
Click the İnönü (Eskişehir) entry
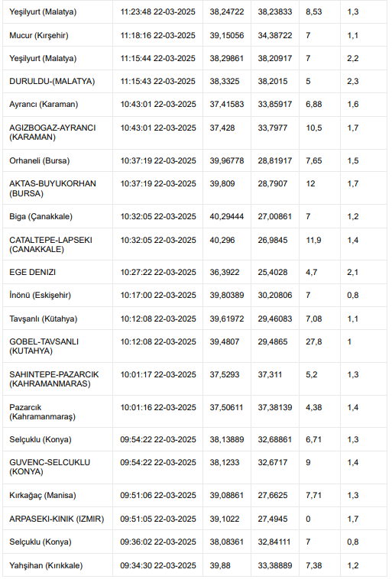40,295
